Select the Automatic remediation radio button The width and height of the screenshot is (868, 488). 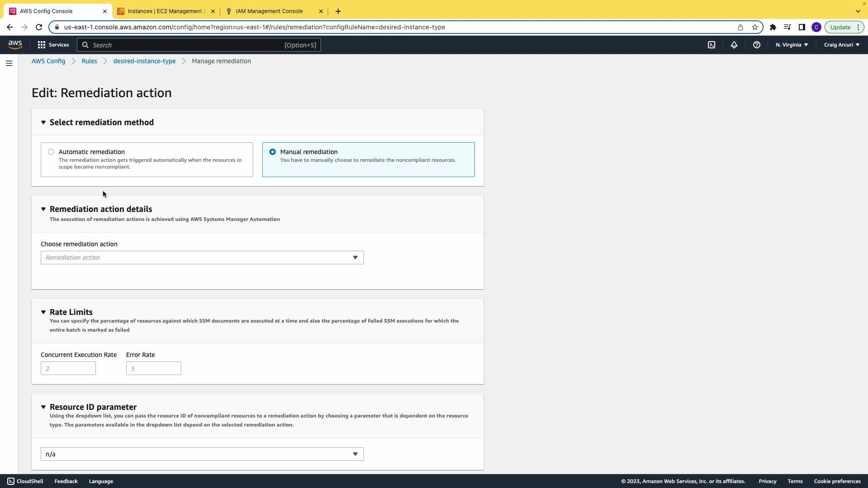(x=51, y=152)
